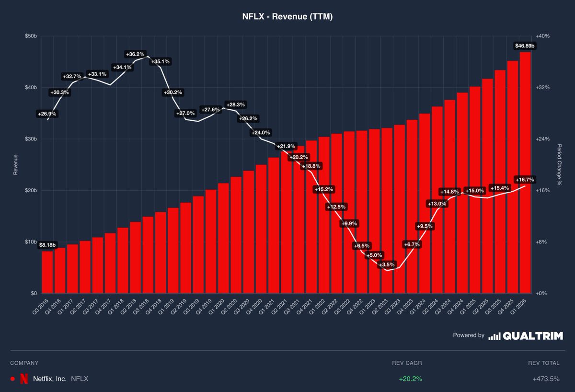Click the +15.0% growth data label
This screenshot has height=392, width=575.
click(474, 190)
